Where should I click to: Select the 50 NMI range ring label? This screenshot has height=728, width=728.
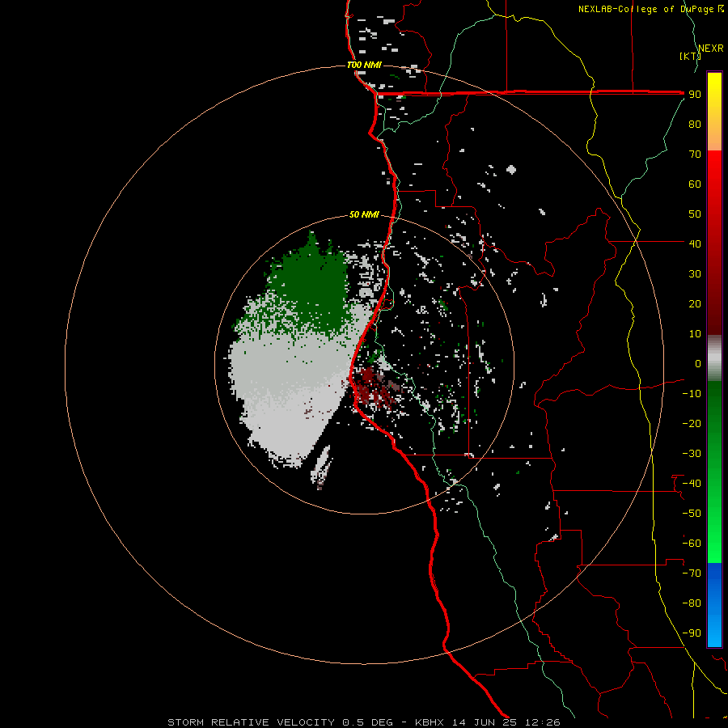[x=365, y=214]
